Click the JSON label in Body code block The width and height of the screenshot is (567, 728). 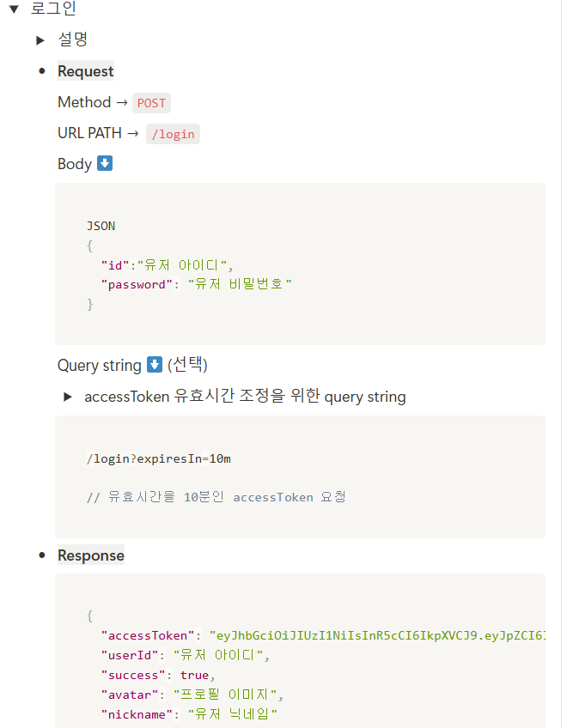(x=101, y=226)
